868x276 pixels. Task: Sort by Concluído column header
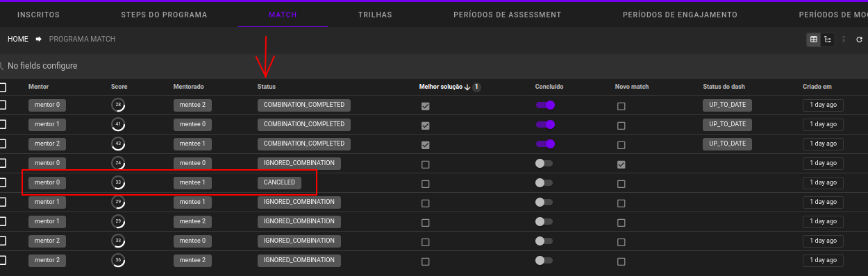[x=549, y=87]
